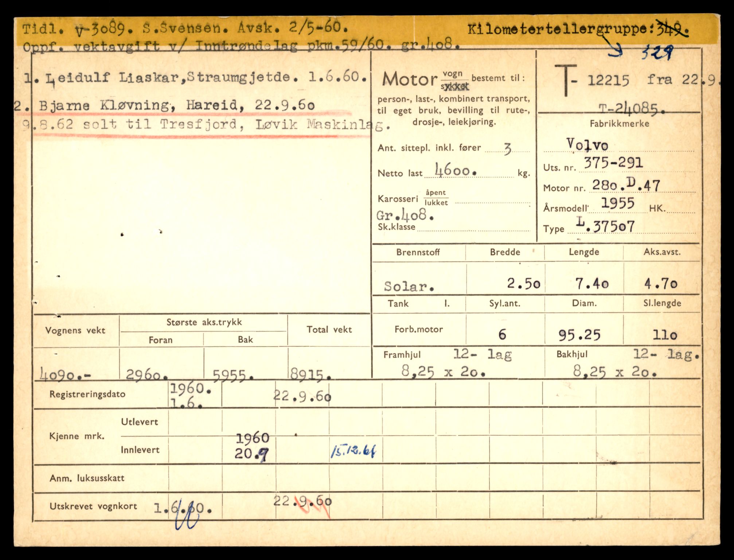Click the Solar fuel entry
The image size is (734, 560).
pyautogui.click(x=409, y=287)
